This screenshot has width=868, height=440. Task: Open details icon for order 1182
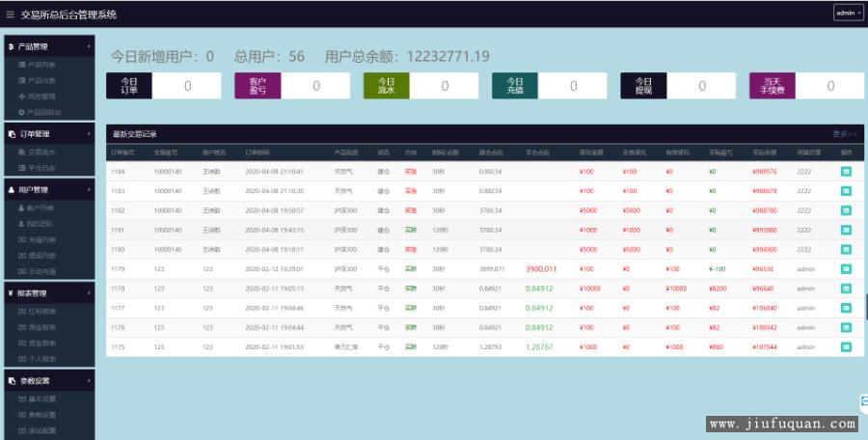pyautogui.click(x=846, y=210)
